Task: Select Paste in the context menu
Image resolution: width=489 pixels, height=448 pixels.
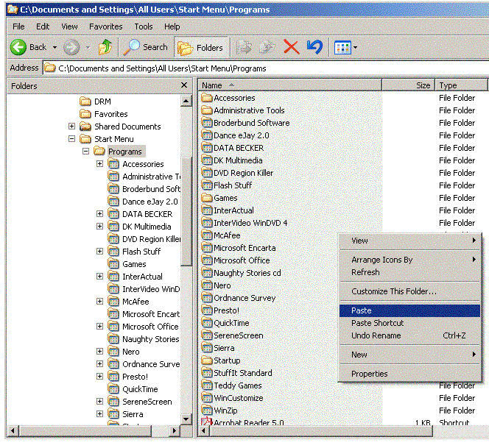Action: (x=362, y=310)
